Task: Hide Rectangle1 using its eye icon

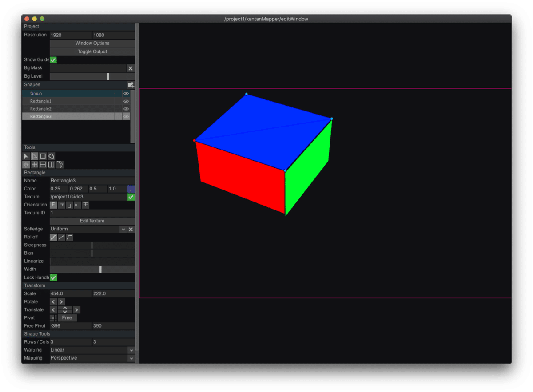Action: tap(126, 101)
